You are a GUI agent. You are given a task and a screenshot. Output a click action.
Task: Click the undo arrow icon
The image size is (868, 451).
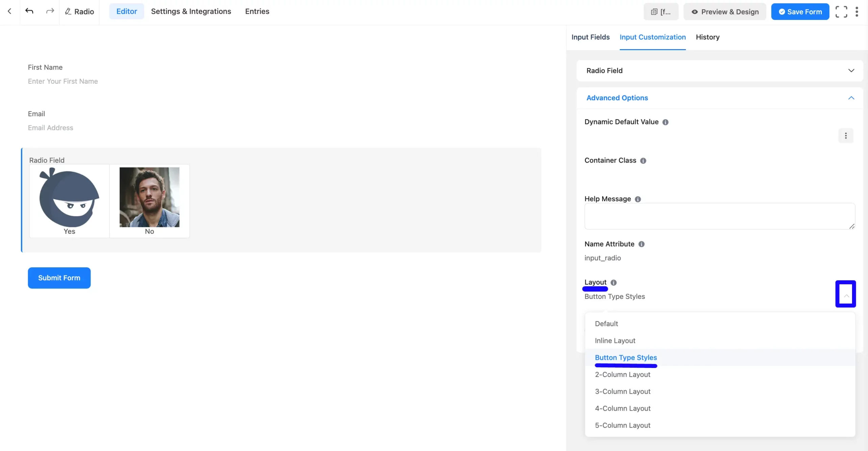point(29,12)
